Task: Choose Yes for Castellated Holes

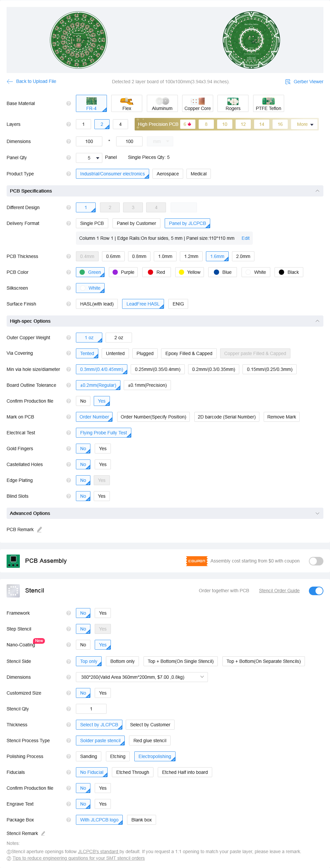Action: (x=103, y=464)
